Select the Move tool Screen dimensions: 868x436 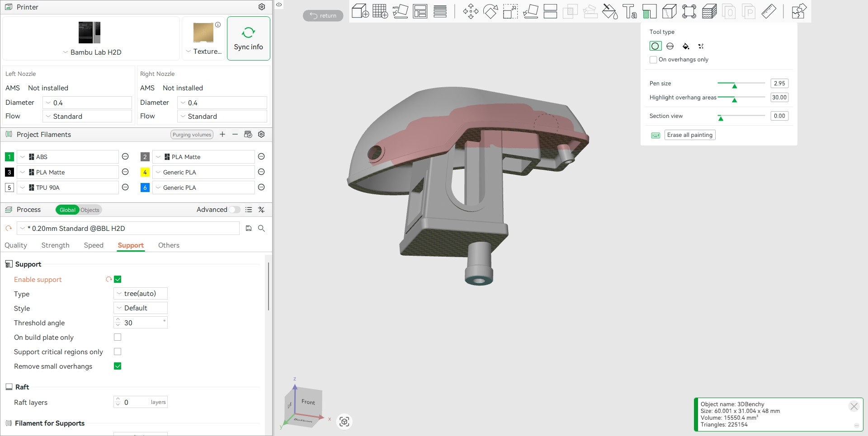tap(471, 11)
